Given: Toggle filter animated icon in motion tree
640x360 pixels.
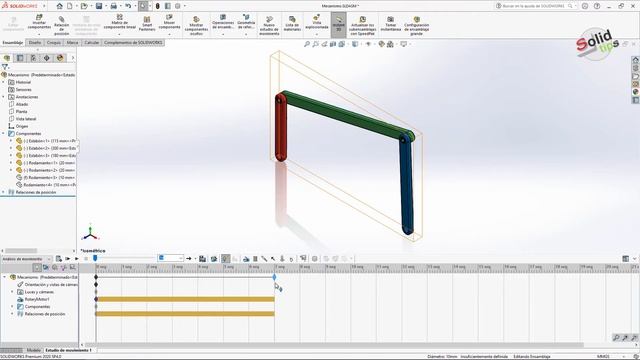Looking at the screenshot, I should 46,267.
